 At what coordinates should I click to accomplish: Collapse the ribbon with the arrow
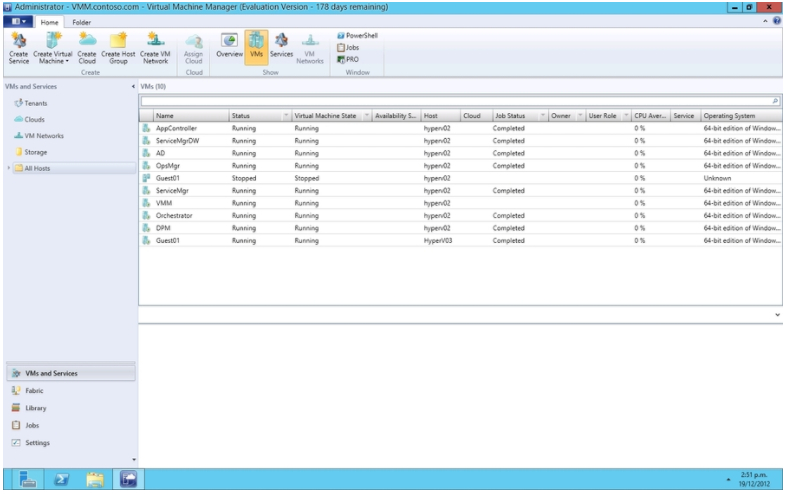765,21
